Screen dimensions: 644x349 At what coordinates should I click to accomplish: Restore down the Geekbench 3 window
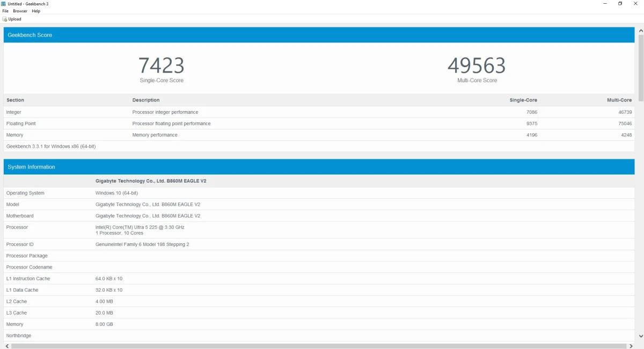620,4
